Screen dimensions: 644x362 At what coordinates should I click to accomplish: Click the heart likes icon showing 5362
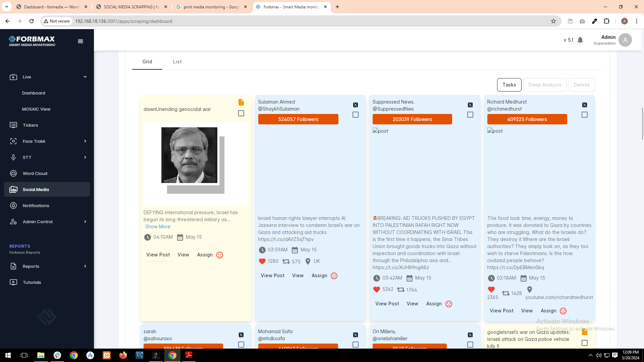click(x=377, y=289)
